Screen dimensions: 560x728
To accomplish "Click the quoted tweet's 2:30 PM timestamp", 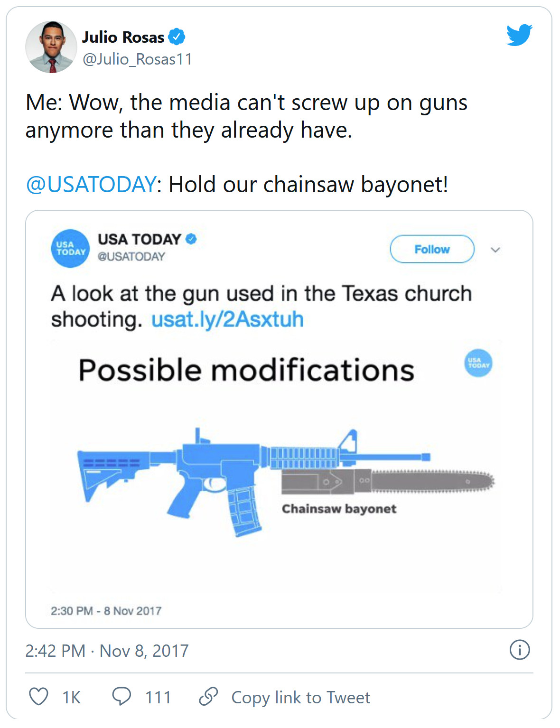I will tap(106, 611).
